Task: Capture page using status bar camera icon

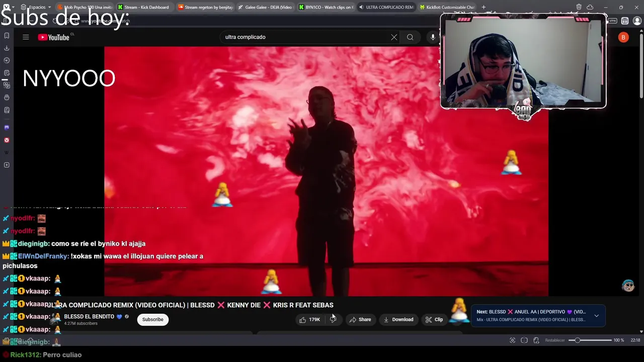Action: 512,340
